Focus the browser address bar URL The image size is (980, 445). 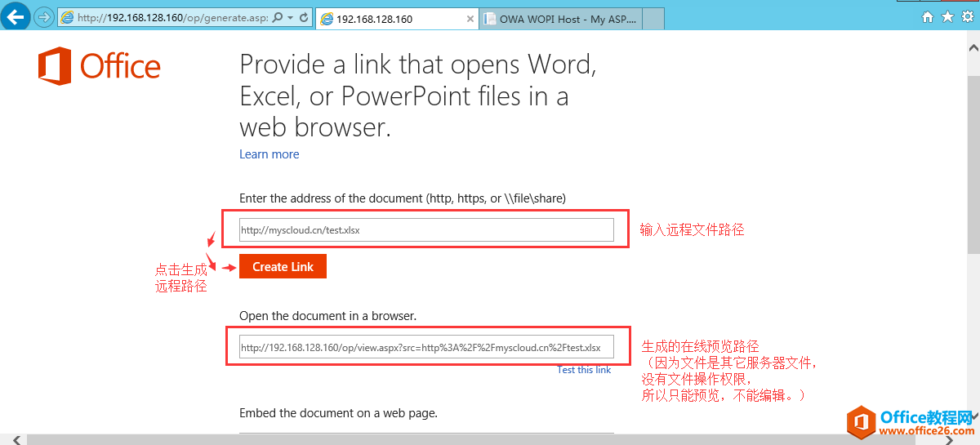pos(171,17)
